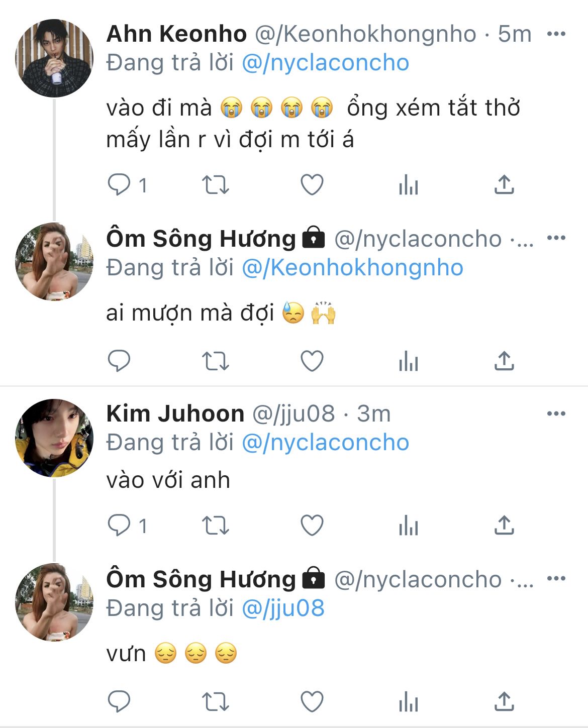Open the @/Keonhokhongnho mention link
588x728 pixels.
pos(352,268)
